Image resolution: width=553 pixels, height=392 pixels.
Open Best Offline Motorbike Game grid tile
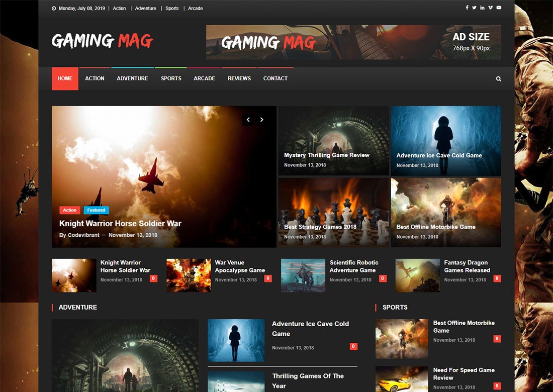[x=446, y=212]
